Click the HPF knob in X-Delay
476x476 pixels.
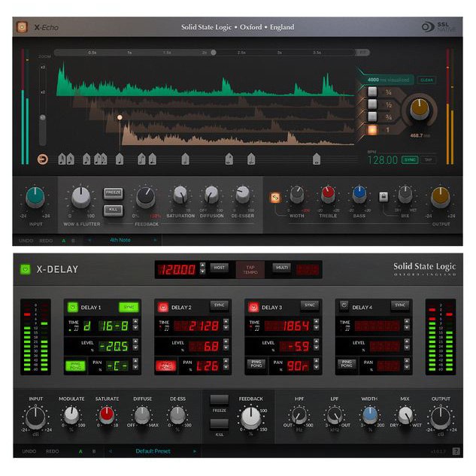299,415
